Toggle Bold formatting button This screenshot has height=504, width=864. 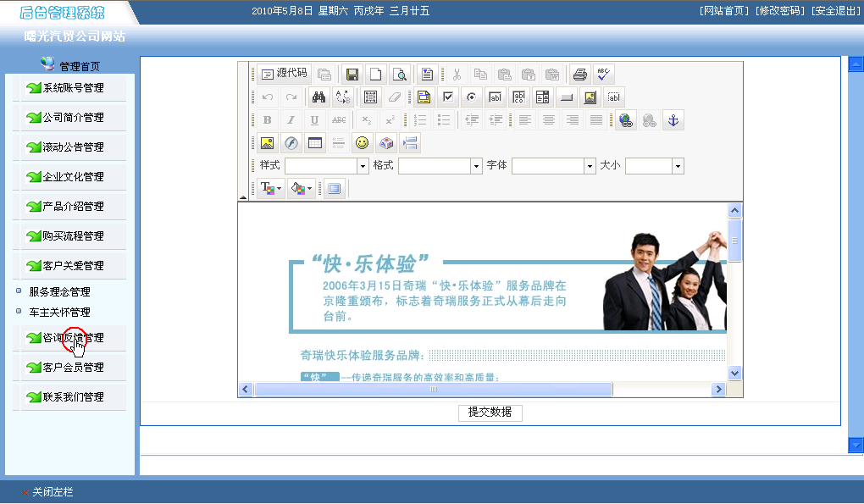coord(267,120)
